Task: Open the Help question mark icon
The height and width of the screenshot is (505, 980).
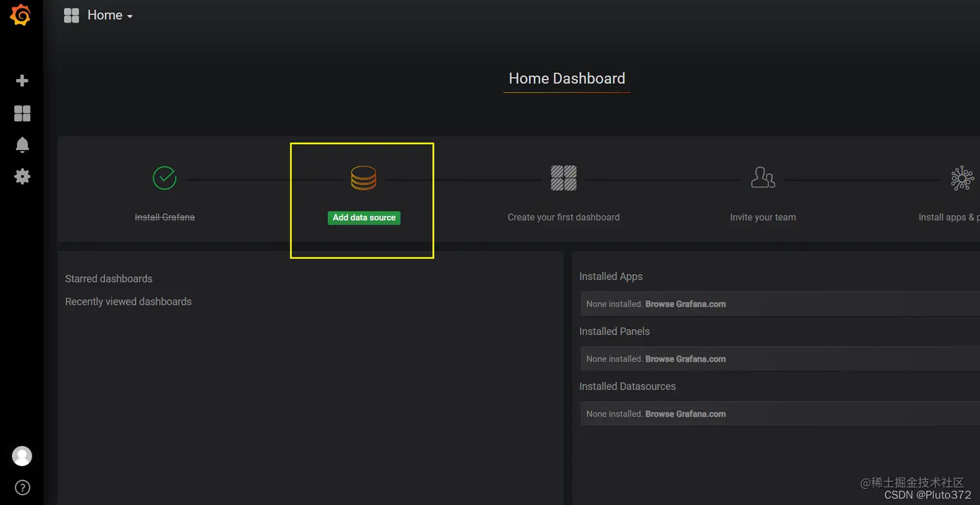Action: (22, 487)
